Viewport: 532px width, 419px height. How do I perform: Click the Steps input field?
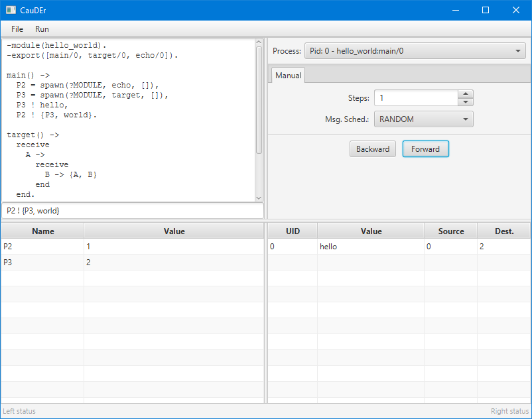coord(417,98)
